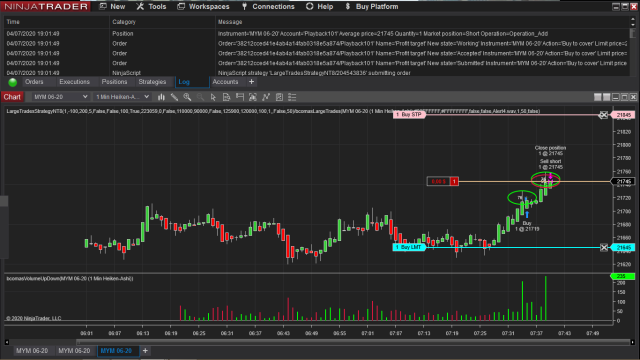Viewport: 640px width, 360px height.
Task: Select the Cursor pointer tool
Action: click(x=213, y=97)
